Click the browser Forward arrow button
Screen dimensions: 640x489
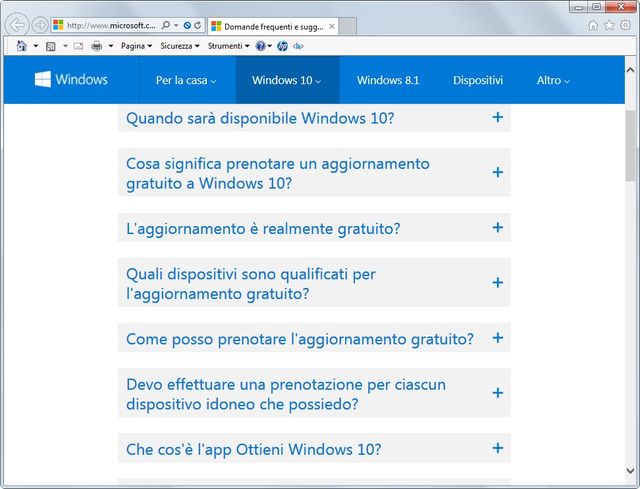pyautogui.click(x=40, y=25)
